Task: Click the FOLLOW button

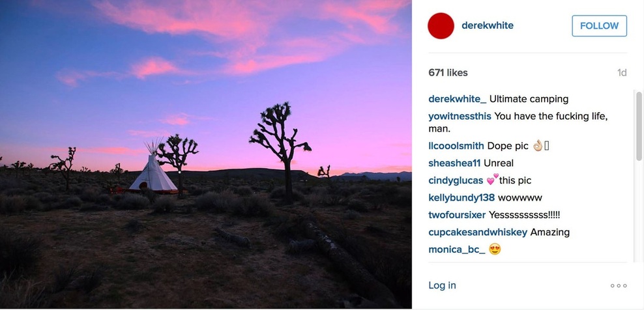Action: click(x=599, y=26)
